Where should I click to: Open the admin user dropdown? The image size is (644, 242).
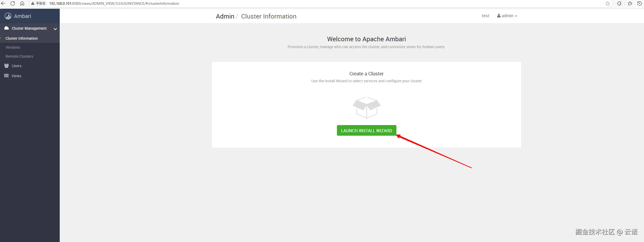pyautogui.click(x=507, y=16)
